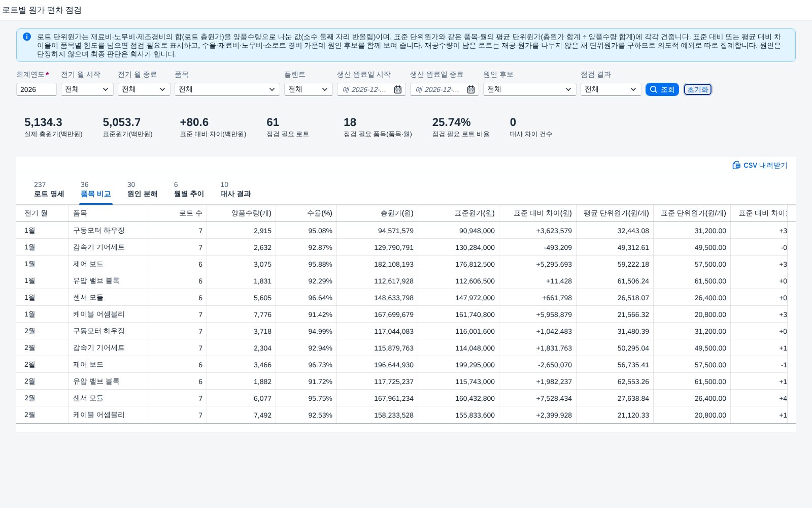812x508 pixels.
Task: Expand the 품목 filter dropdown
Action: [x=227, y=89]
